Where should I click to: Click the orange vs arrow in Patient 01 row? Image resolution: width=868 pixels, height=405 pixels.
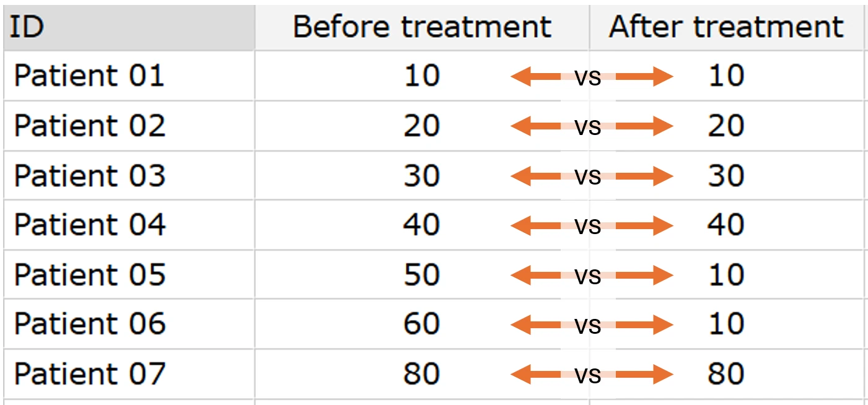pyautogui.click(x=592, y=77)
